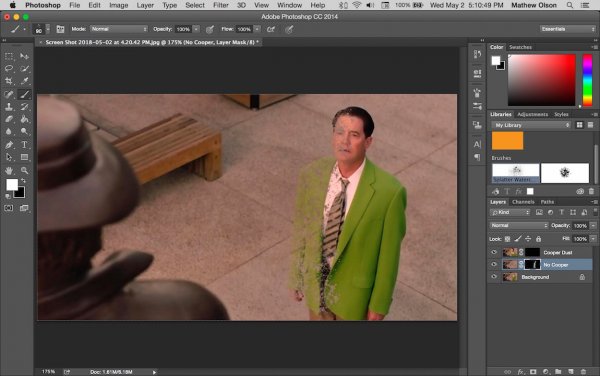
Task: Open the Essentials workspace dropdown
Action: [567, 29]
